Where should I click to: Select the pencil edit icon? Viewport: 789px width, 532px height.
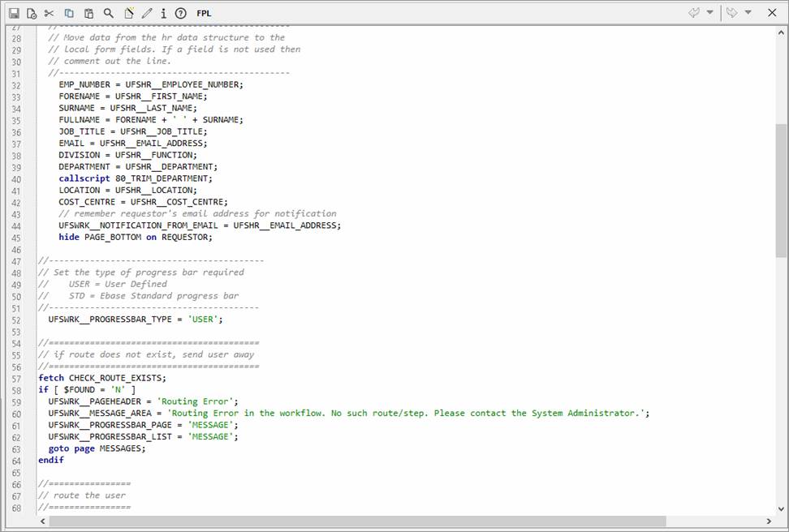click(x=147, y=13)
